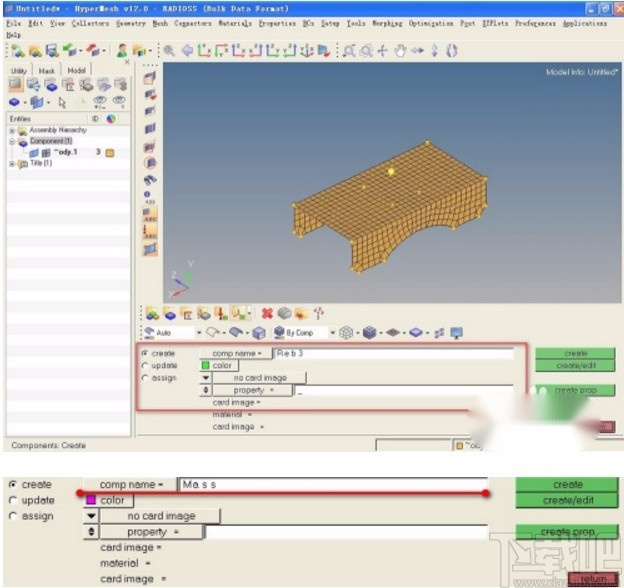Switch to the Utility tab
Viewport: 624px width, 588px height.
[19, 71]
